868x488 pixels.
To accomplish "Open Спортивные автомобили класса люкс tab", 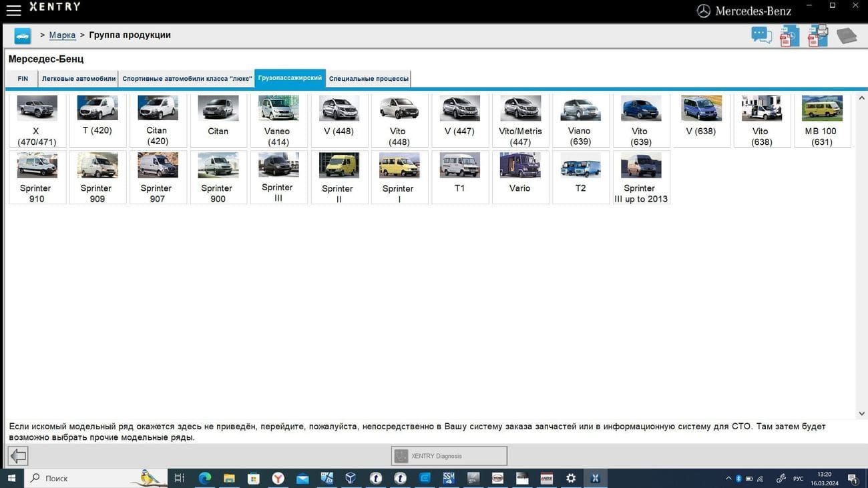I will 187,79.
